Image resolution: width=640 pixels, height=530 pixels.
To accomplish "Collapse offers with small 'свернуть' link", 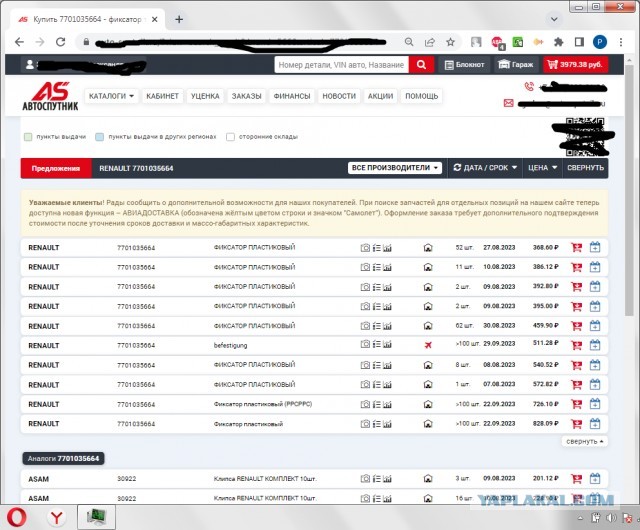I will (x=584, y=441).
